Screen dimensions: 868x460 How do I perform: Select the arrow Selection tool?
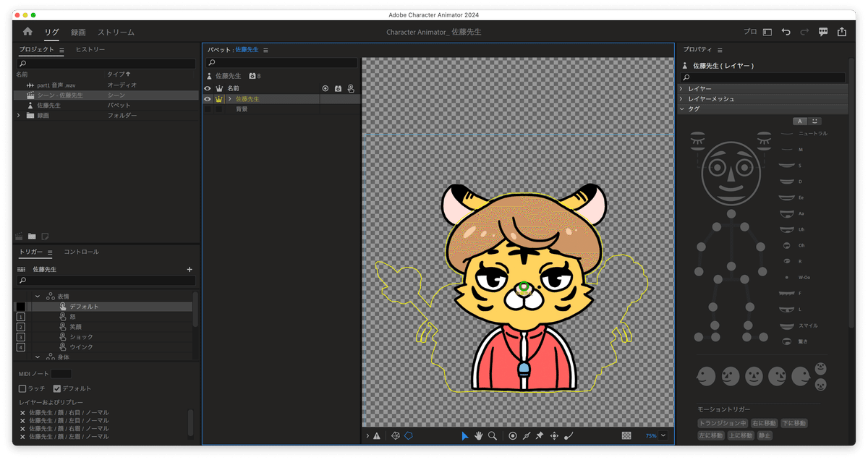click(465, 435)
